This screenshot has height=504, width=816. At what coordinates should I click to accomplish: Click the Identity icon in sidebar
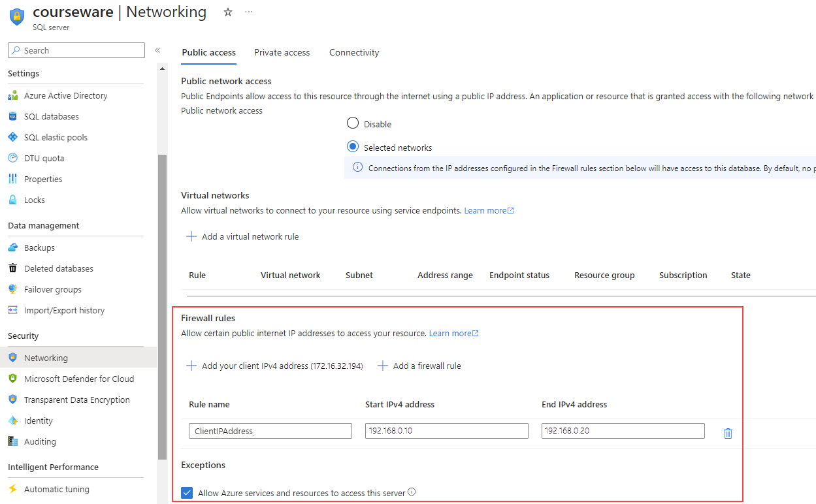tap(12, 420)
